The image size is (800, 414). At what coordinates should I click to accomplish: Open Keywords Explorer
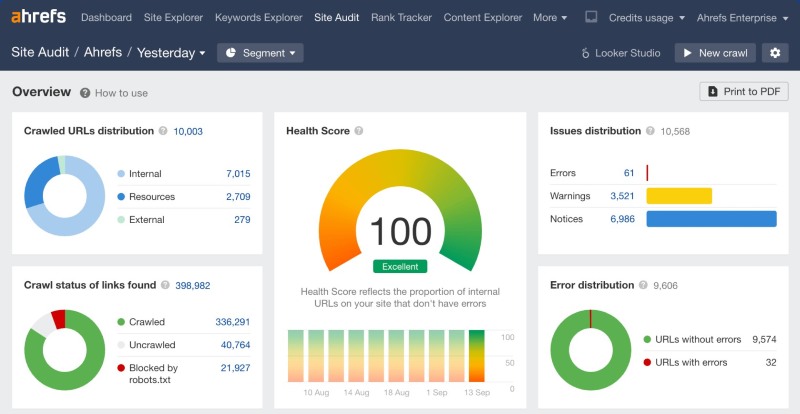point(259,17)
